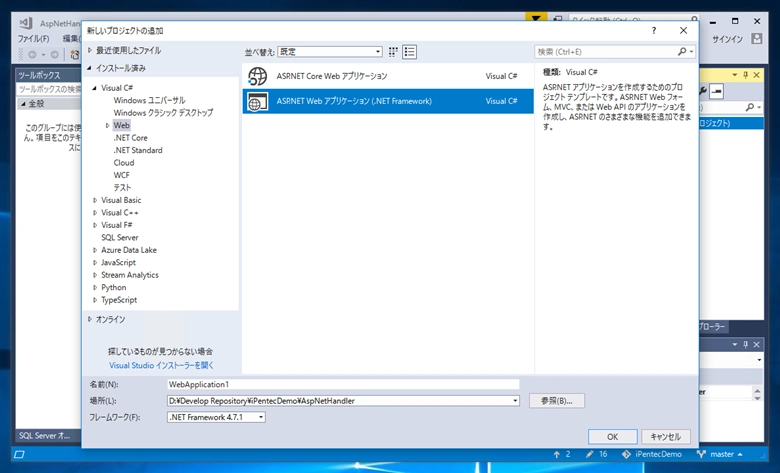780x473 pixels.
Task: Expand the Visual Basic node
Action: (x=95, y=200)
